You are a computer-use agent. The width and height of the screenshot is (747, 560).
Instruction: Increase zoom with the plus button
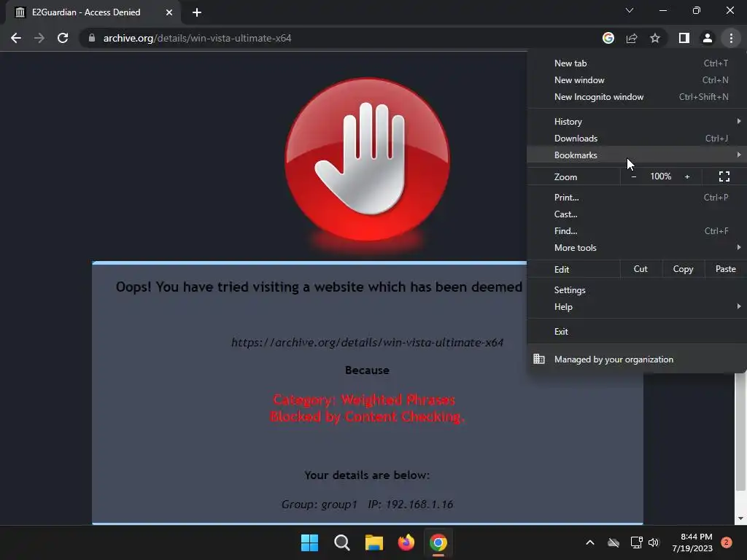[687, 176]
